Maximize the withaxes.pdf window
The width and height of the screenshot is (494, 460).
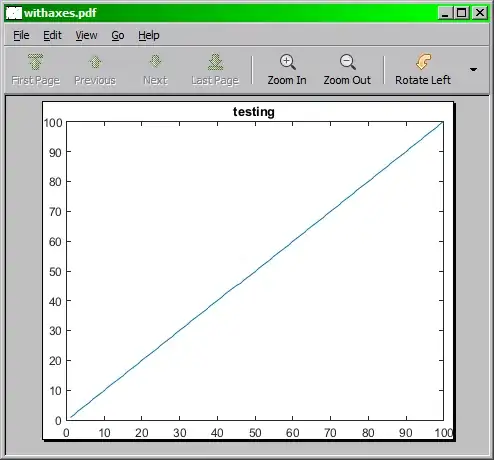point(462,13)
